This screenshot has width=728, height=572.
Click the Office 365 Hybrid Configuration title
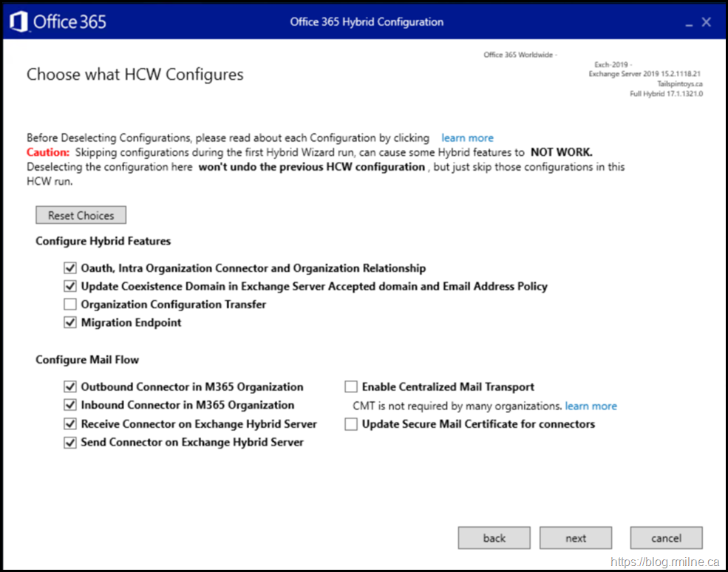[367, 22]
